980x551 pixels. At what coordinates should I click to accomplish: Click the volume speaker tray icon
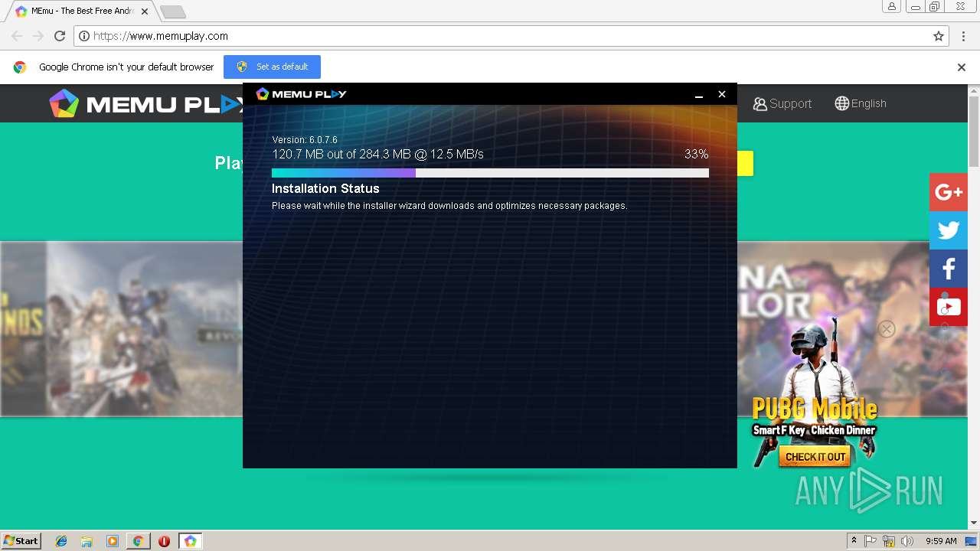(907, 541)
